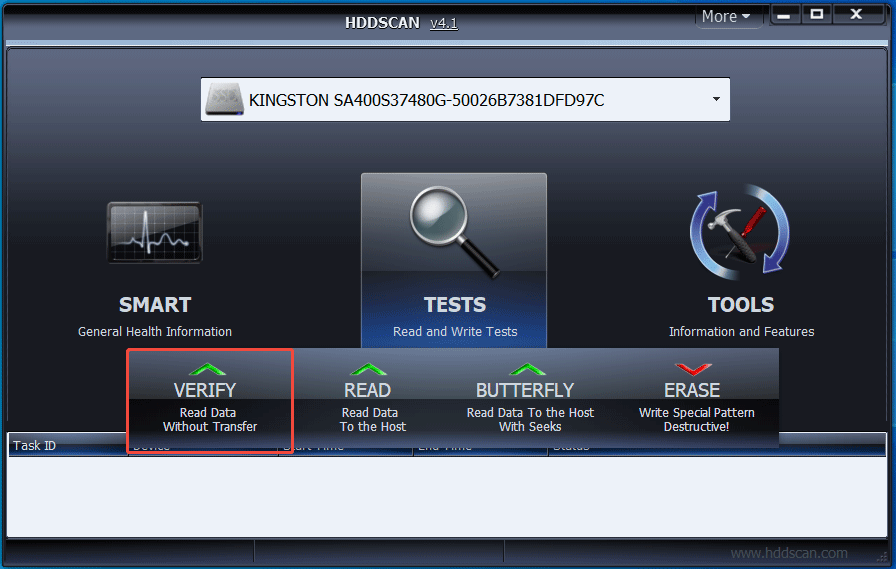Choose VERIFY read data without transfer
The image size is (896, 569).
click(210, 401)
